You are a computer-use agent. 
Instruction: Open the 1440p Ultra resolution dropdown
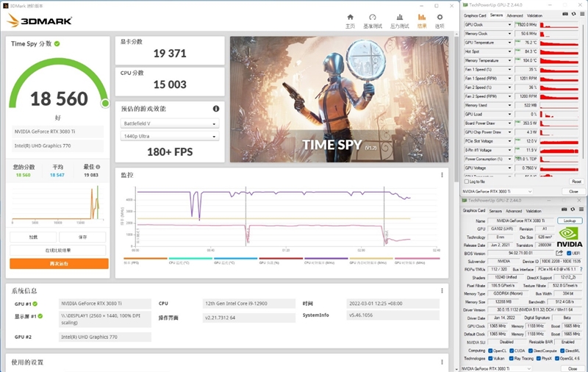[170, 136]
